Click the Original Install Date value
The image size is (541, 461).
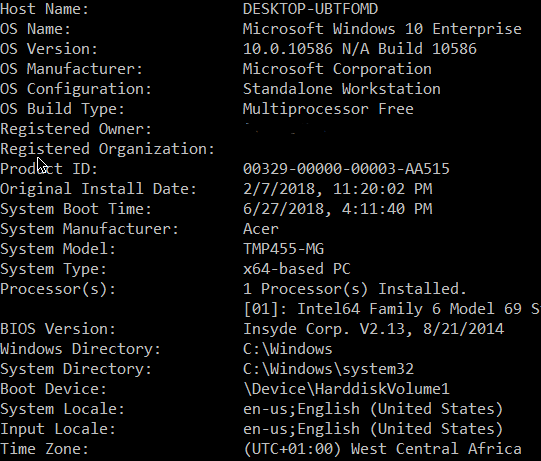337,189
